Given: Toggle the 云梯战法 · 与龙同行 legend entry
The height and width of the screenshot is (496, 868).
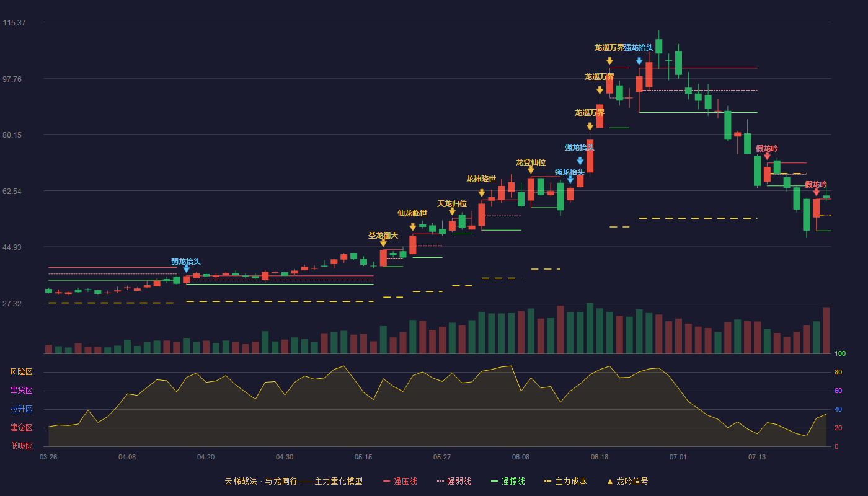Looking at the screenshot, I should [293, 481].
